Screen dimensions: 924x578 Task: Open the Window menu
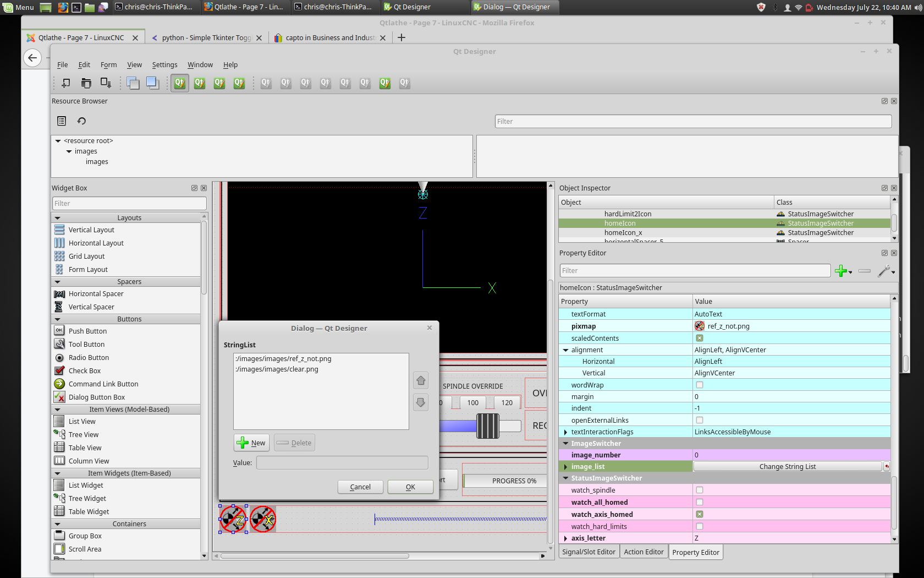click(x=200, y=64)
